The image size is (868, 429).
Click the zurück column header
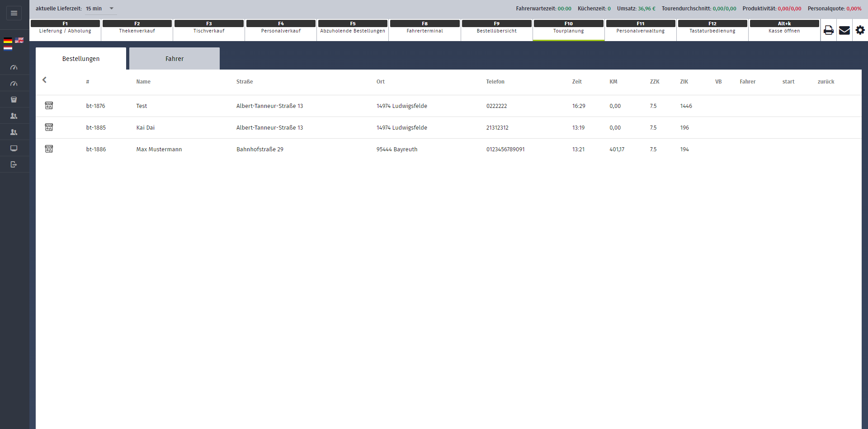(826, 82)
